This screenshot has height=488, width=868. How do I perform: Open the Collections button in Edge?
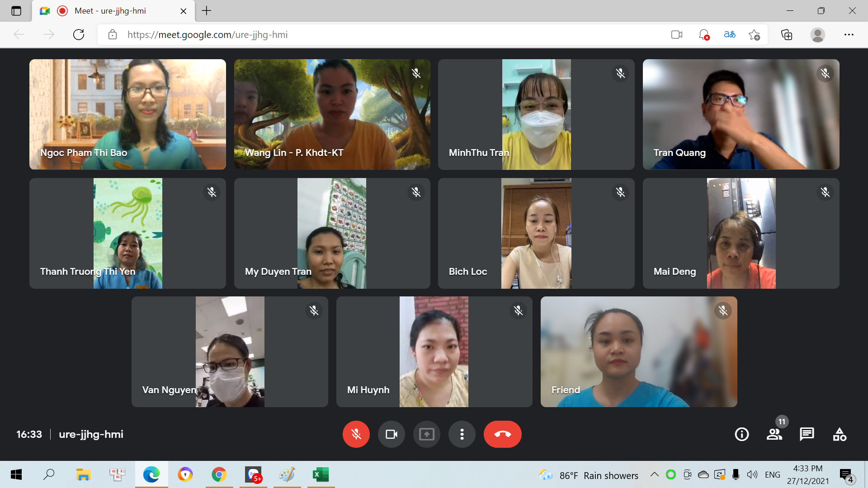[787, 34]
